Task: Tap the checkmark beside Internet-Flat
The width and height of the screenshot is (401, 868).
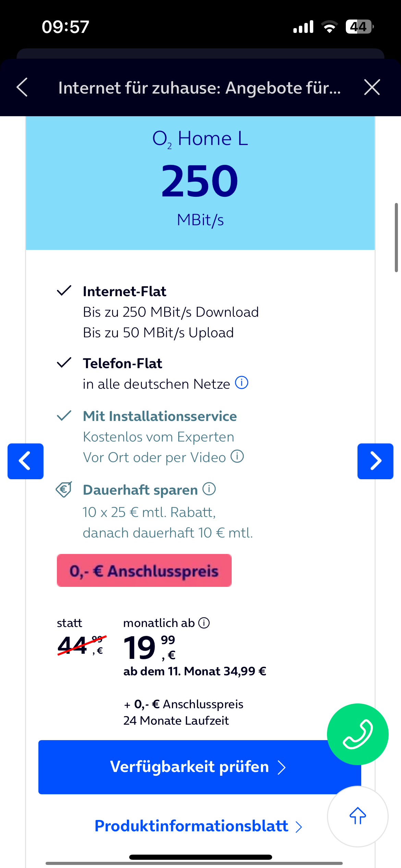Action: pyautogui.click(x=64, y=291)
